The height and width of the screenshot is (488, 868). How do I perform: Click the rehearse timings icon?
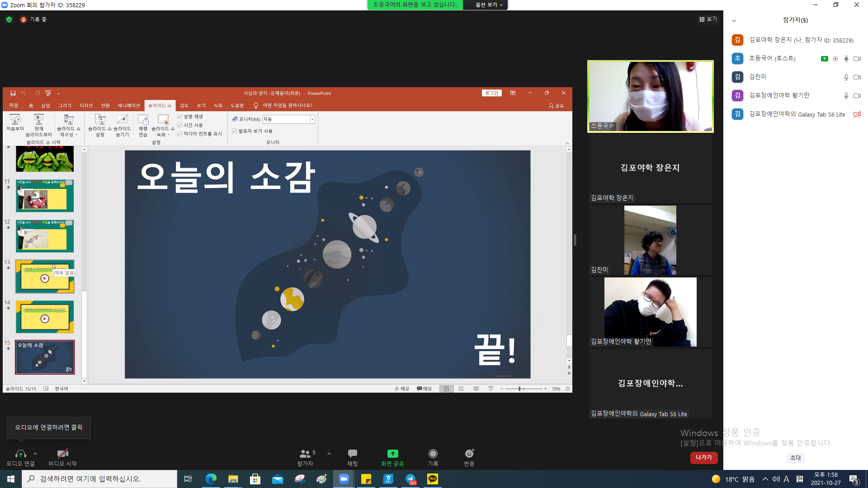point(143,119)
